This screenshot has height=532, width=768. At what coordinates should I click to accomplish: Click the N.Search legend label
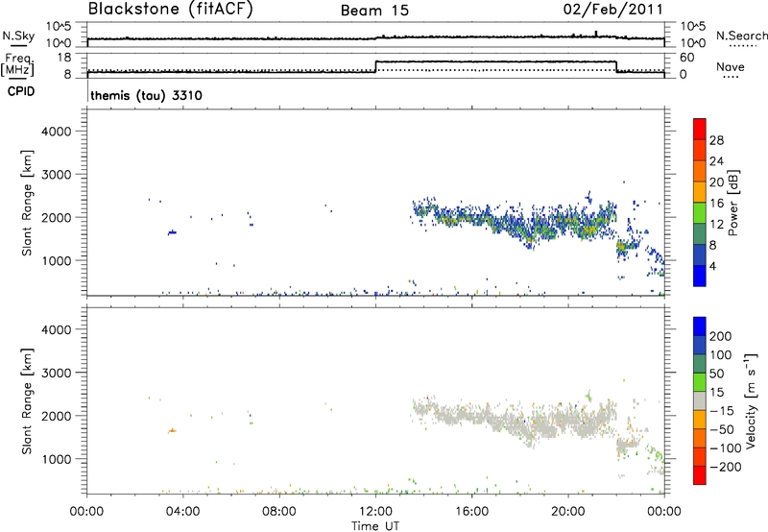pyautogui.click(x=741, y=36)
